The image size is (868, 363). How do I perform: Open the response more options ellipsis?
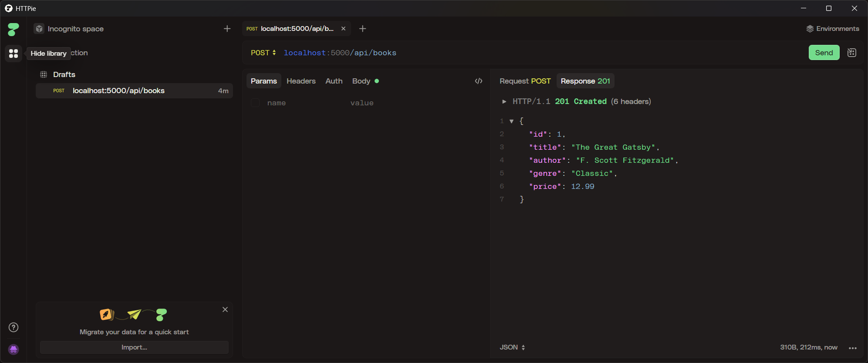(x=852, y=348)
